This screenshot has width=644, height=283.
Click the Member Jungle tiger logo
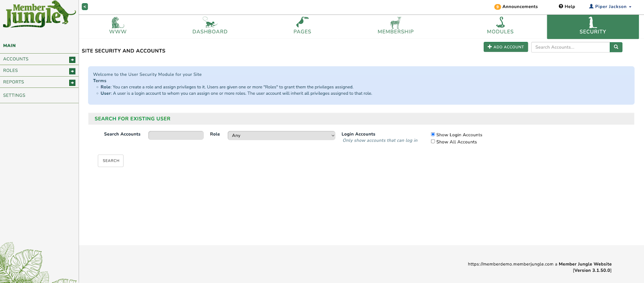[x=39, y=15]
